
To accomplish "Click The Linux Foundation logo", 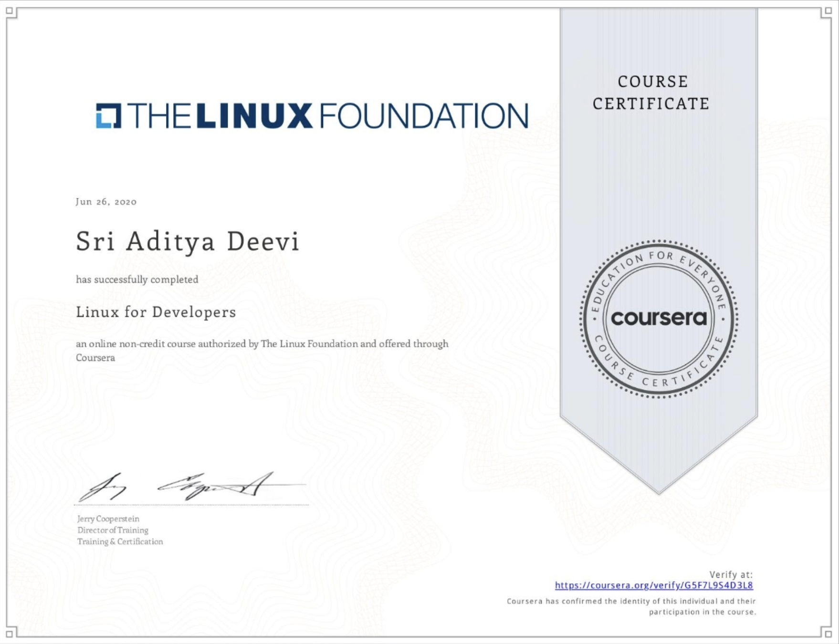I will point(312,115).
